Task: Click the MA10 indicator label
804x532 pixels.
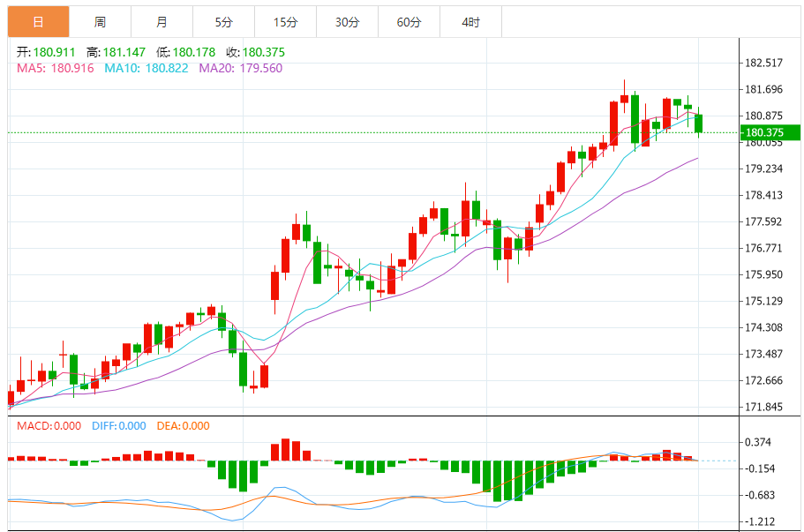Action: [146, 68]
